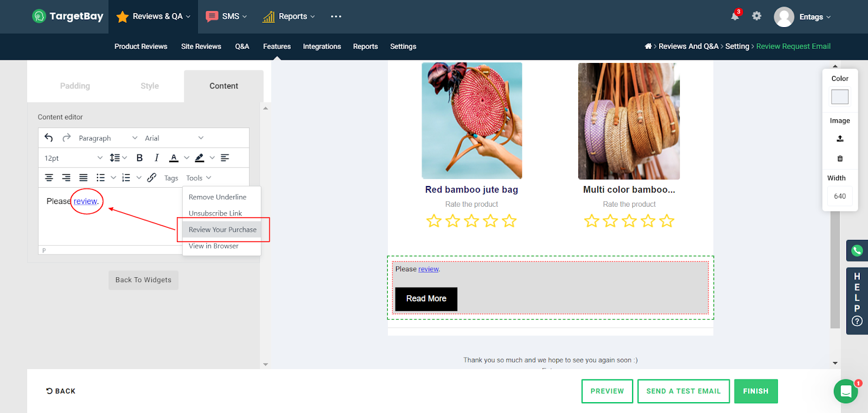Toggle bold formatting
The image size is (868, 413).
(139, 158)
